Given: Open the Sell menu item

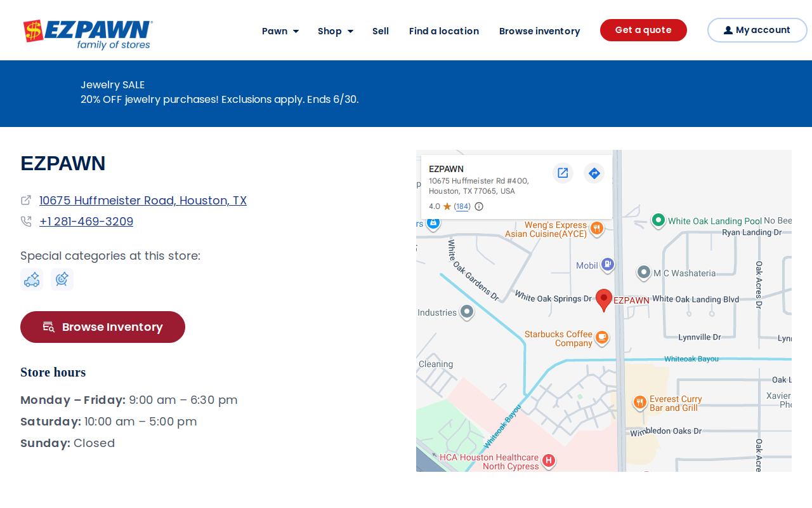Looking at the screenshot, I should coord(381,31).
